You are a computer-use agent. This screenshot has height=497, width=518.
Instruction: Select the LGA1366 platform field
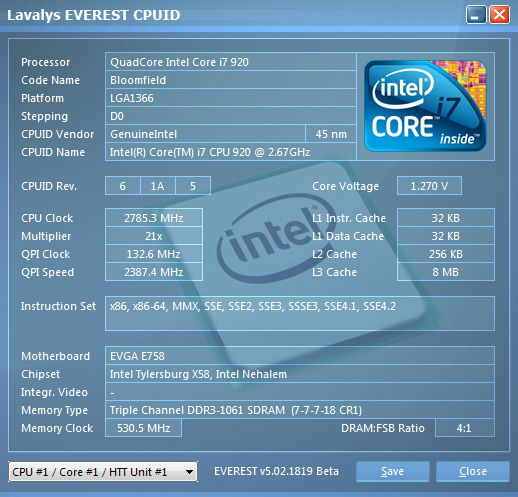point(231,98)
